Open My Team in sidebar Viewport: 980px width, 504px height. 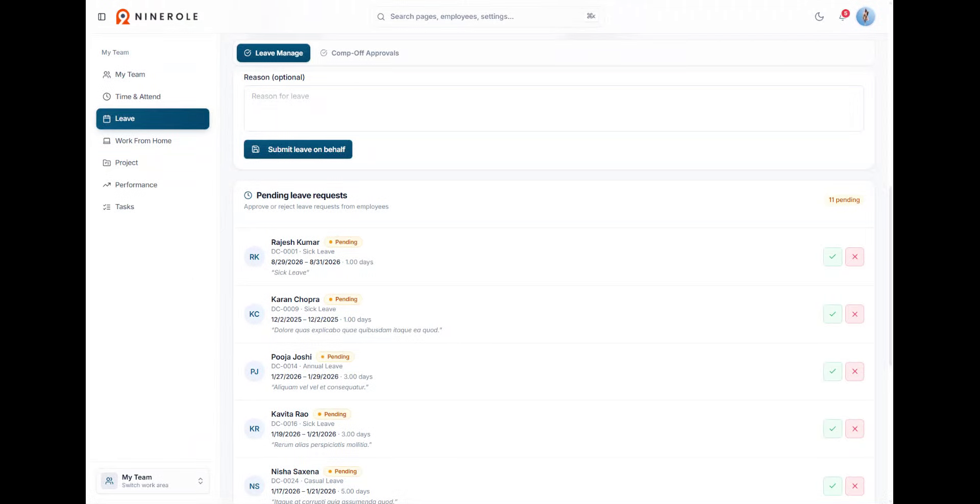pyautogui.click(x=153, y=74)
